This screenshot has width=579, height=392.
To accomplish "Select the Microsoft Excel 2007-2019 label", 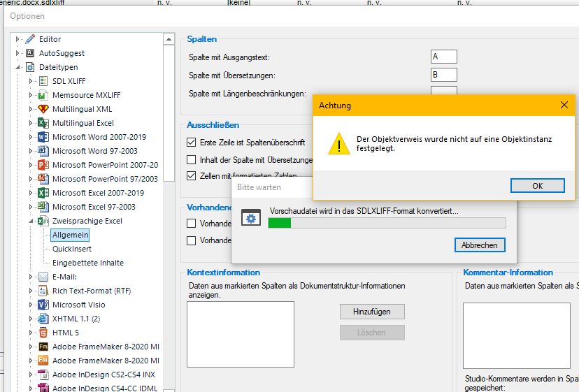I will tap(98, 193).
